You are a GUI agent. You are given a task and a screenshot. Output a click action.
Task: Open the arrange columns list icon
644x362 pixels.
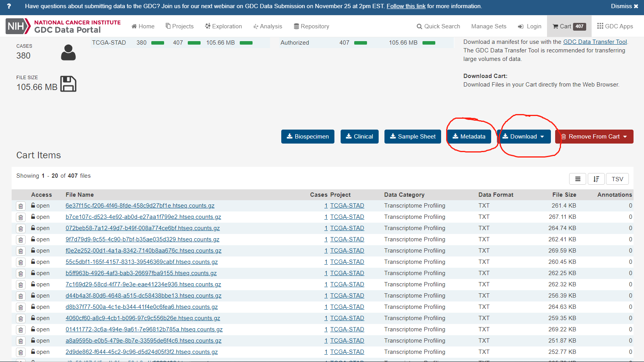(578, 179)
